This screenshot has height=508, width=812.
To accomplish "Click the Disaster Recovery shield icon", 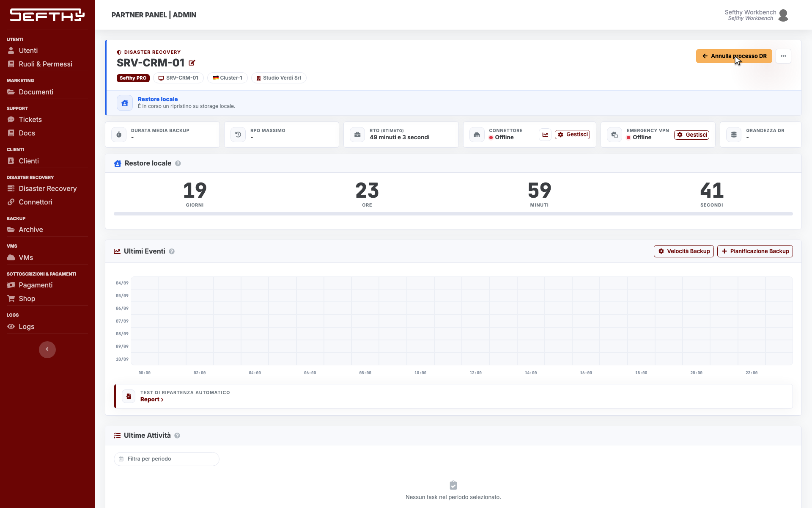I will 119,52.
